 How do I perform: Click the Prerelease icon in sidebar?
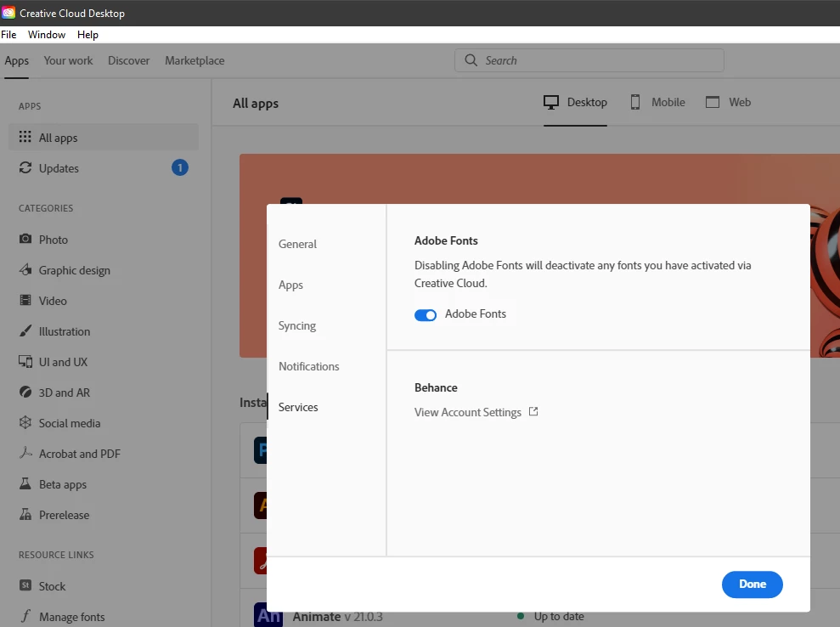25,514
